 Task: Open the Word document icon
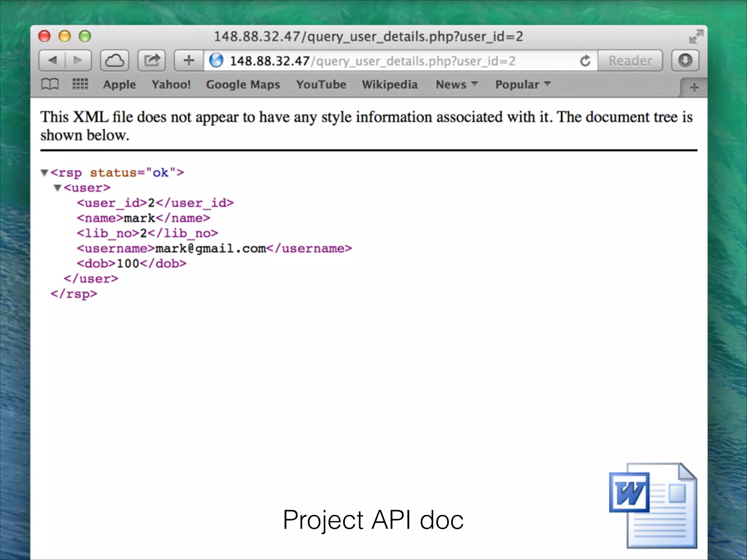tap(653, 506)
